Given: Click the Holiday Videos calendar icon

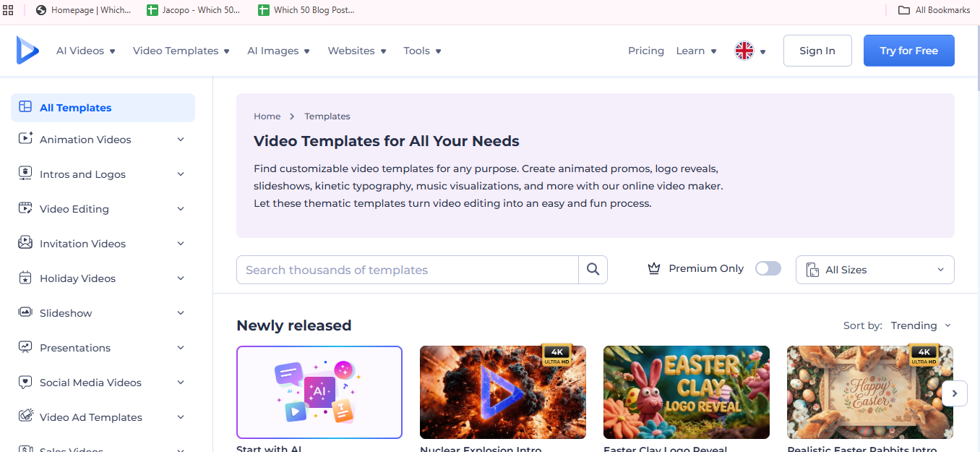Looking at the screenshot, I should (x=25, y=278).
